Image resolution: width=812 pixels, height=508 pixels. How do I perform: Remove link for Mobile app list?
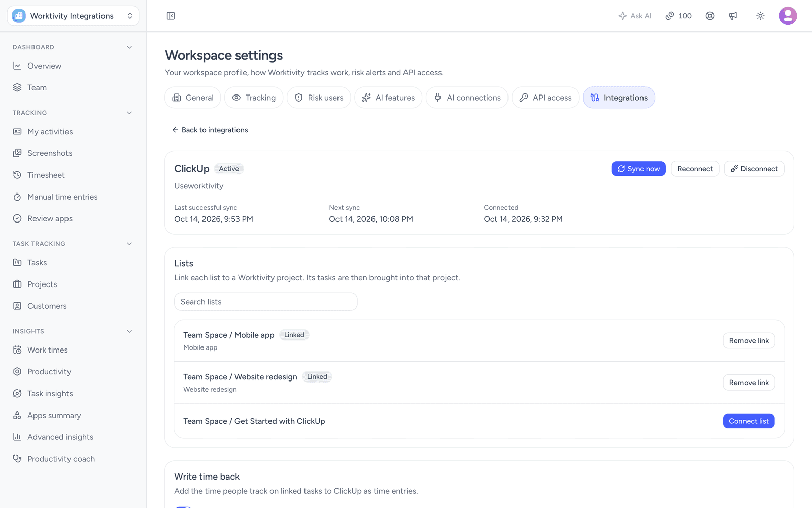coord(749,341)
